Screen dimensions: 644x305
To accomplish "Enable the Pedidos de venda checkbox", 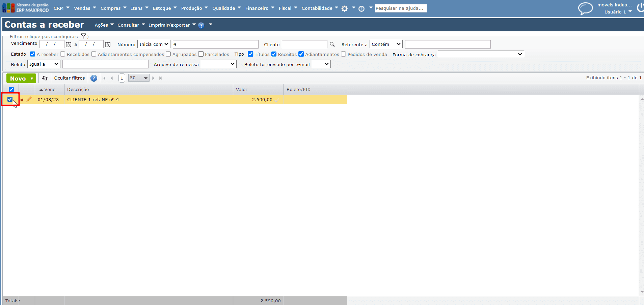I will point(343,54).
